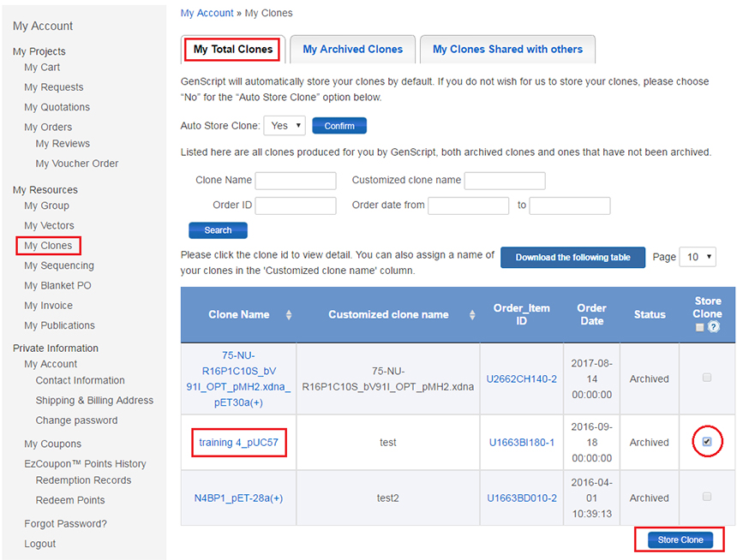Sort table by Clone Name arrows

[289, 315]
